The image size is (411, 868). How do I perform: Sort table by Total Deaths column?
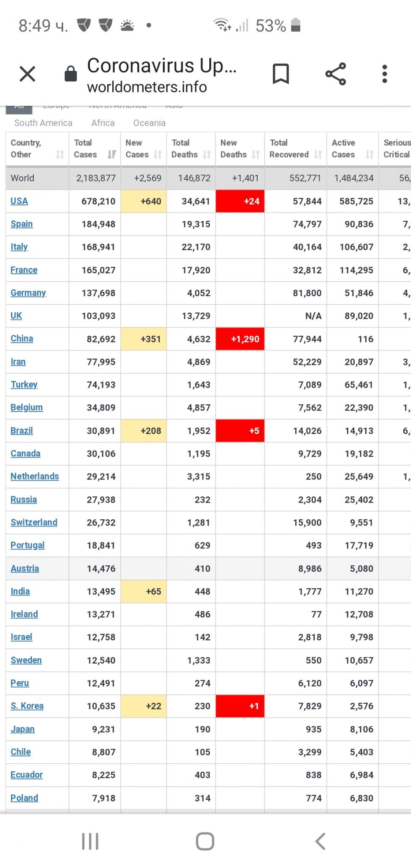[206, 154]
